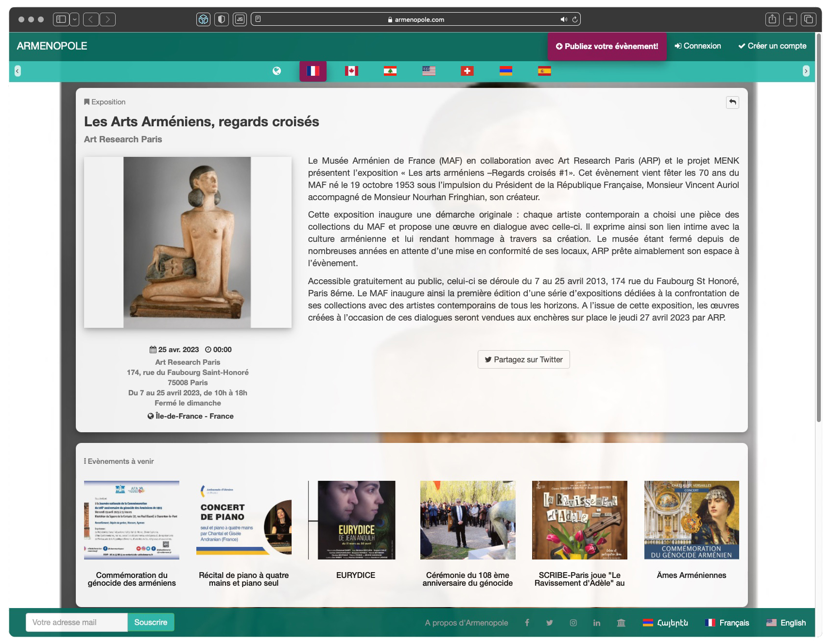
Task: Click Récital de piano à quatre mains title
Action: [244, 579]
